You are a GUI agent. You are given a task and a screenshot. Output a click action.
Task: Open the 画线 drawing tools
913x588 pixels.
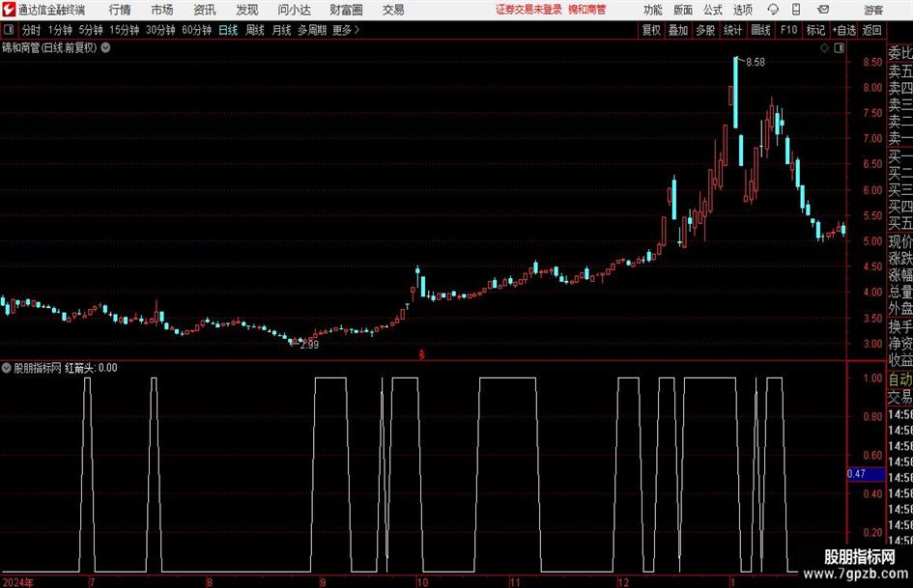click(760, 30)
